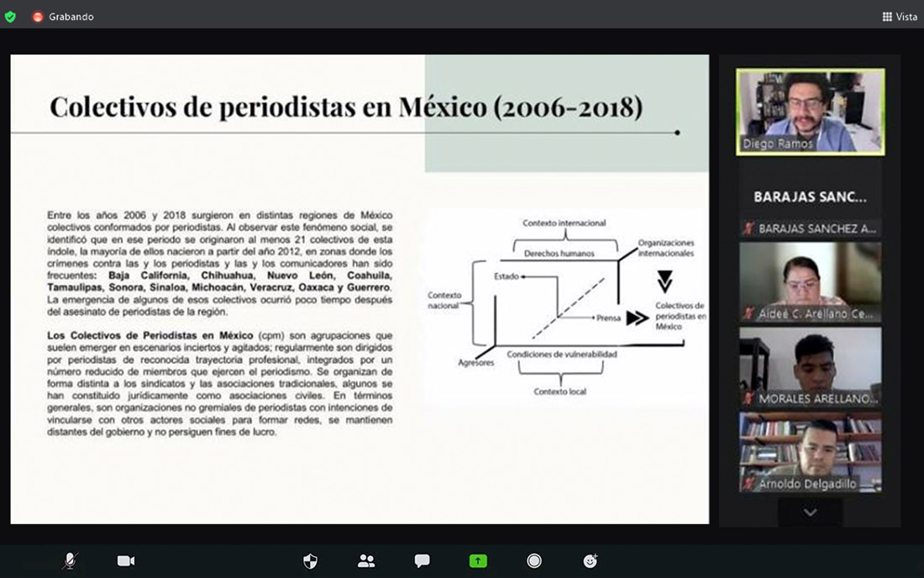Open the Chat panel

tap(422, 561)
